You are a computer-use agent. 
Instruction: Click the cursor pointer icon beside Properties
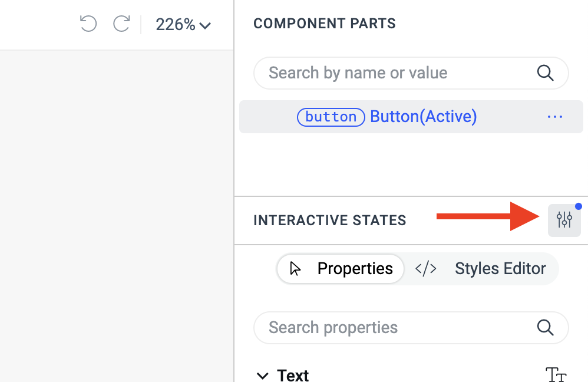tap(296, 269)
